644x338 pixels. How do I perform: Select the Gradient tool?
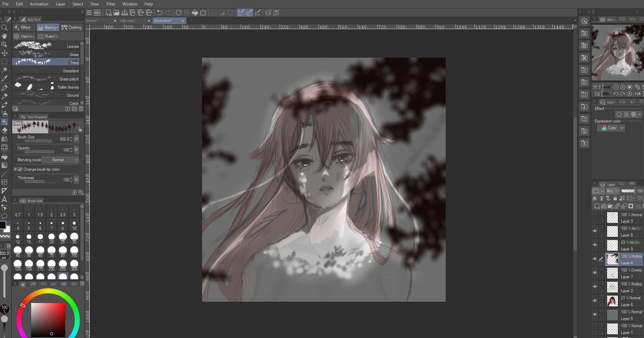[4, 164]
